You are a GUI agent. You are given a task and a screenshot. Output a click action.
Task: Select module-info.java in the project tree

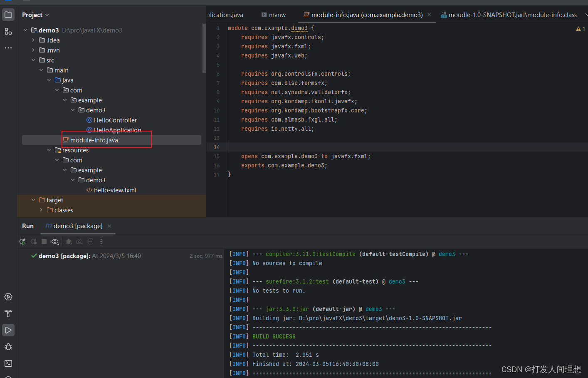[x=95, y=140]
